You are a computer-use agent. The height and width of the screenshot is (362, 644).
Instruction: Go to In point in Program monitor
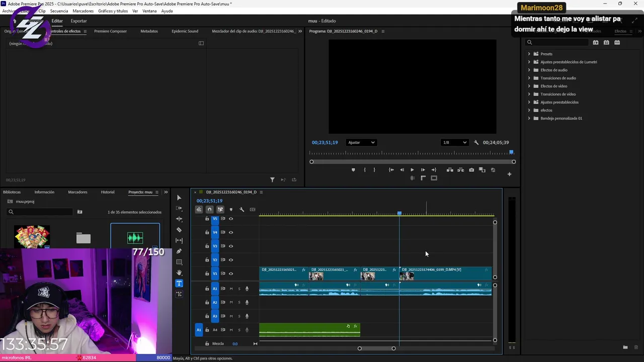(x=391, y=170)
